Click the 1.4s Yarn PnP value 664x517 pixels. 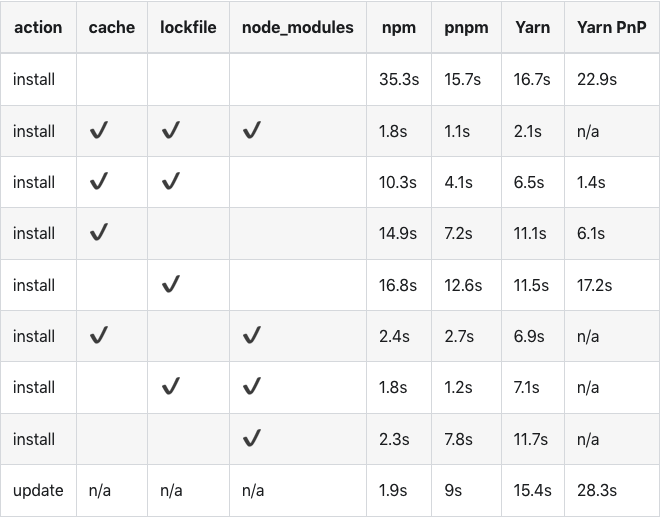[591, 182]
